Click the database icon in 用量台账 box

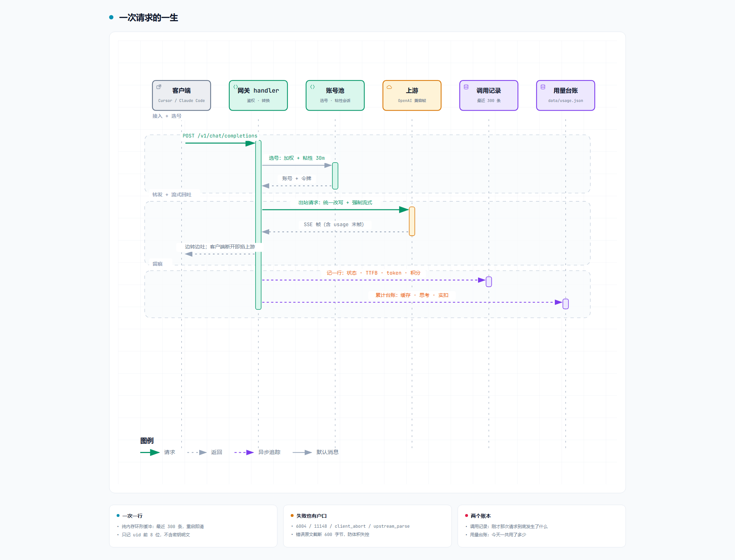pyautogui.click(x=543, y=87)
